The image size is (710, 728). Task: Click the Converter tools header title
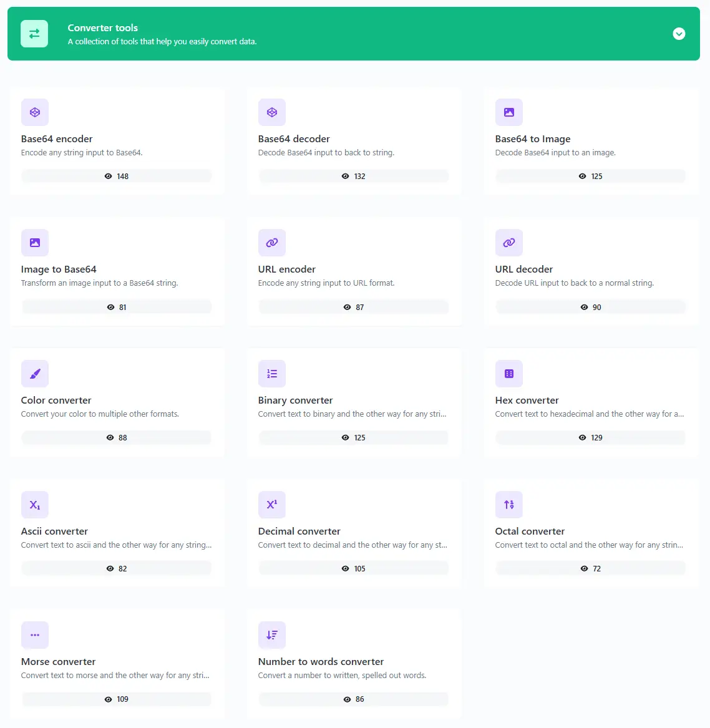point(103,28)
